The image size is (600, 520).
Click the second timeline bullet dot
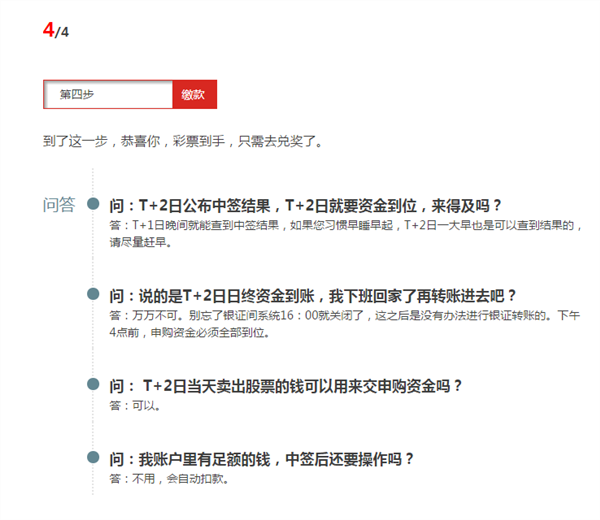pos(93,294)
